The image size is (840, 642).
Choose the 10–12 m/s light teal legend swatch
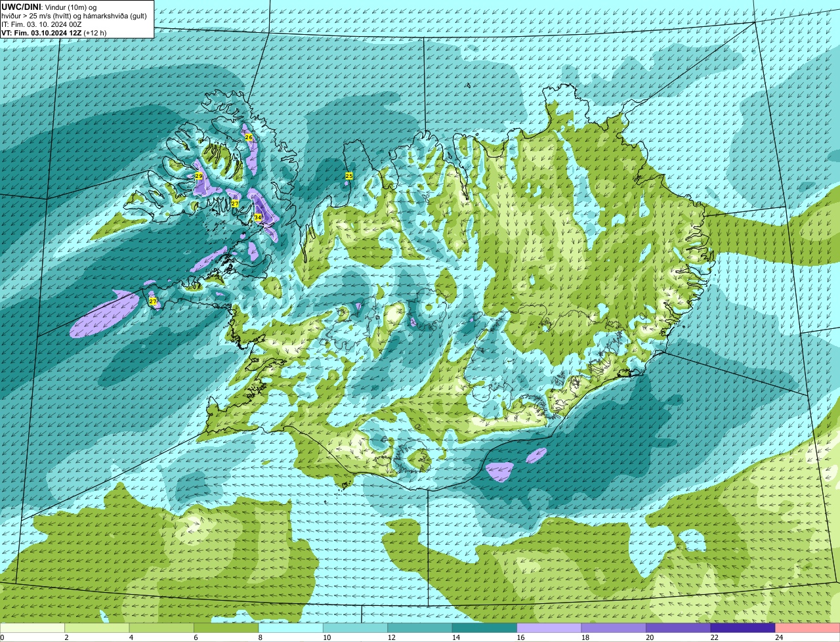point(356,628)
